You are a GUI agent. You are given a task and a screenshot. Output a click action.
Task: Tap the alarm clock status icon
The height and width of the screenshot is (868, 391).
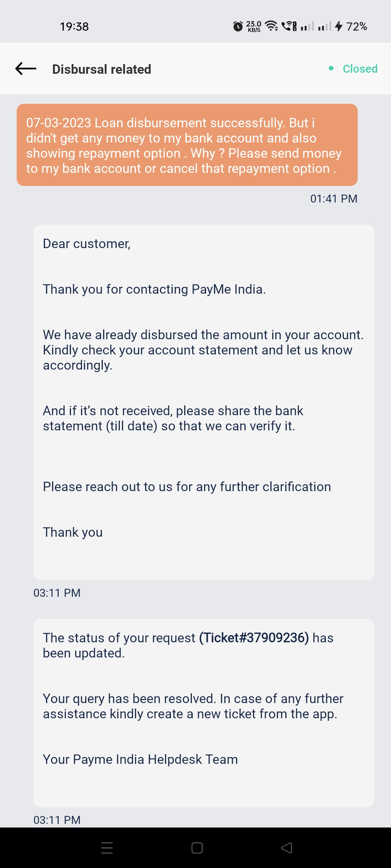238,26
